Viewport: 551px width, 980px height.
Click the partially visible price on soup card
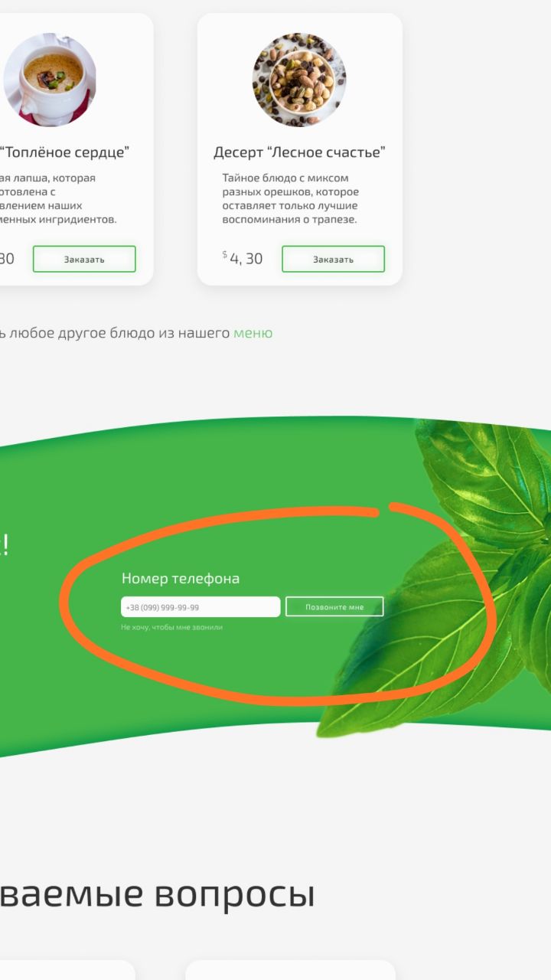point(7,259)
